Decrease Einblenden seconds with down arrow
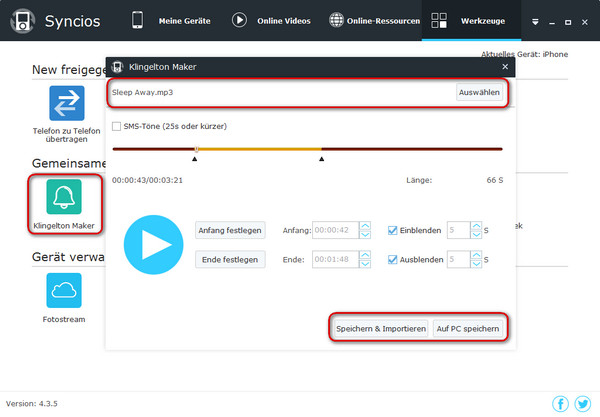 pyautogui.click(x=476, y=235)
